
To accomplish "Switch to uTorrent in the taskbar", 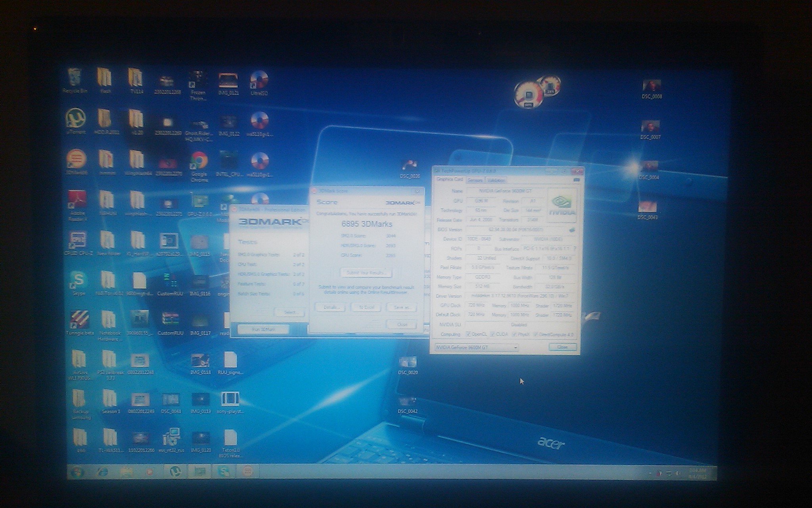I will (175, 471).
